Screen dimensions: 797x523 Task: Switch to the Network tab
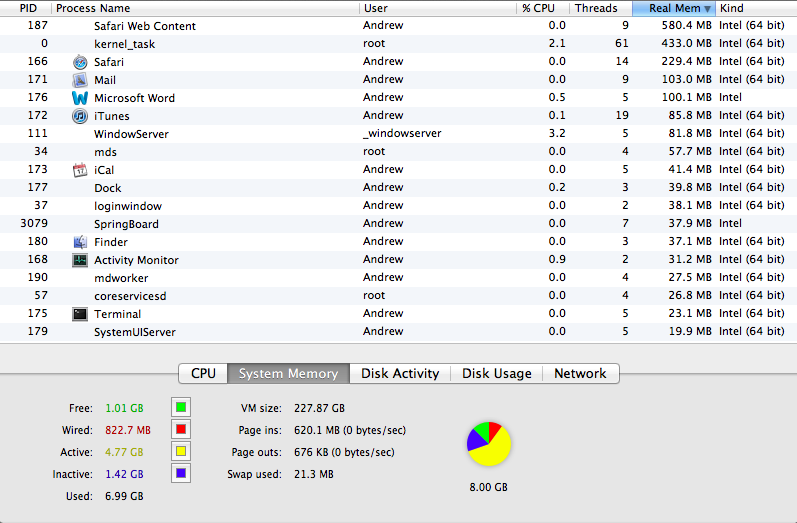pyautogui.click(x=580, y=374)
